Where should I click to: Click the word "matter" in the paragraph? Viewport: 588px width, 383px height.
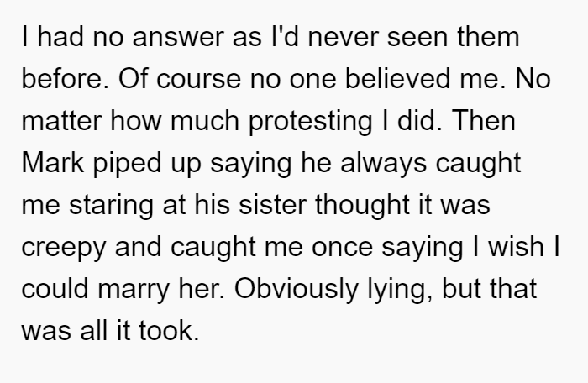61,122
